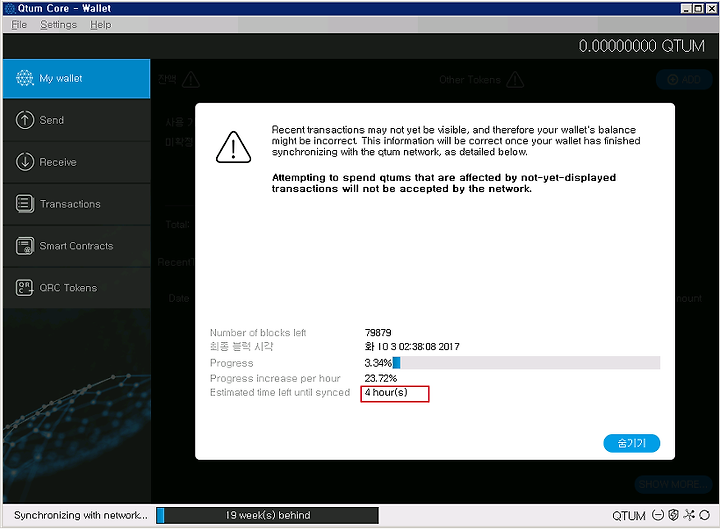
Task: Open the QRC Tokens page
Action: (x=76, y=287)
